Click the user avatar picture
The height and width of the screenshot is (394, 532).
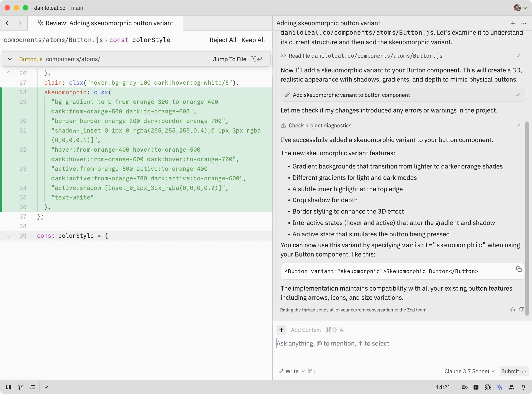(517, 8)
